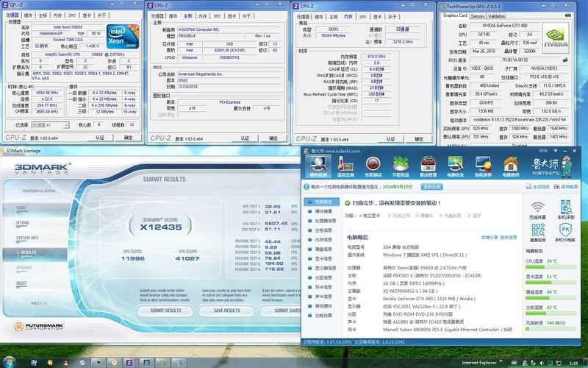Open the 驱动管理 driver toolbox icon in Ludashi
588x368 pixels.
point(428,166)
